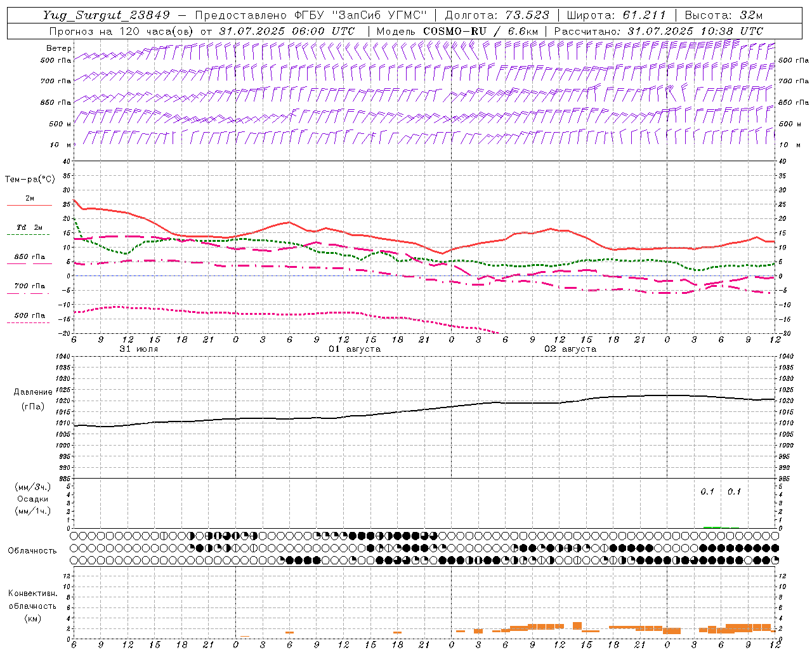Click the 31 июля date label
812x650 pixels.
tap(139, 349)
